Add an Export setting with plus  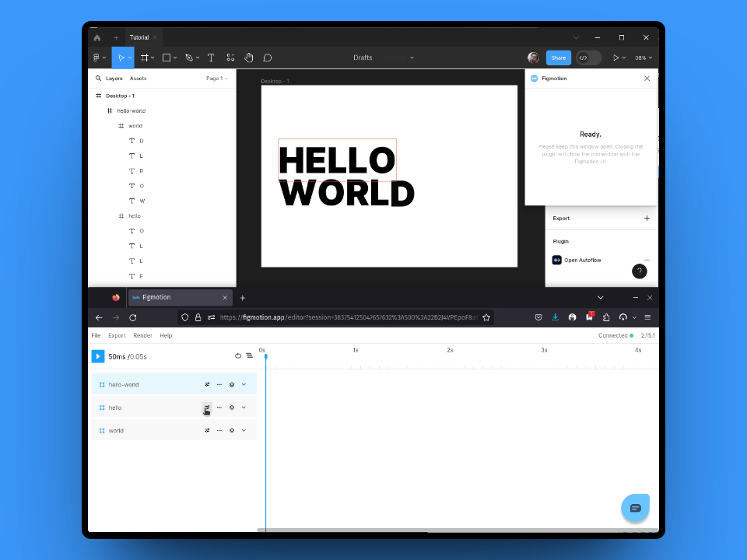click(x=647, y=218)
